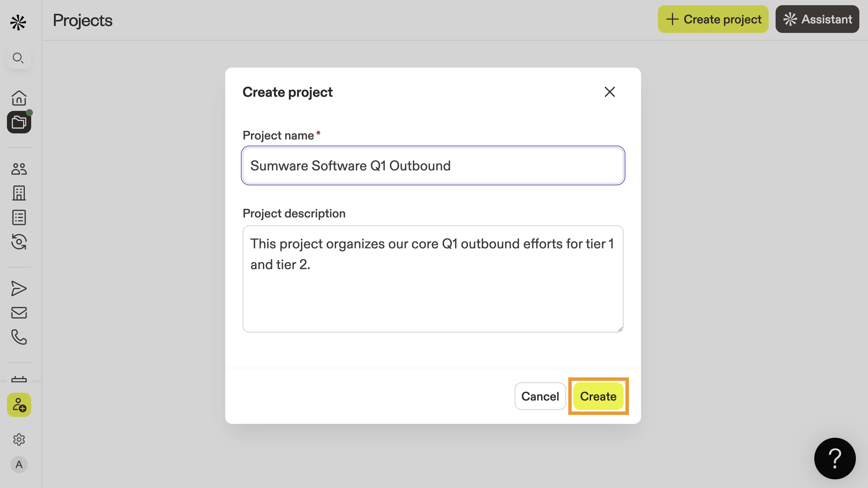Open the Lists icon in sidebar
Screen dimensions: 868x488
19,217
